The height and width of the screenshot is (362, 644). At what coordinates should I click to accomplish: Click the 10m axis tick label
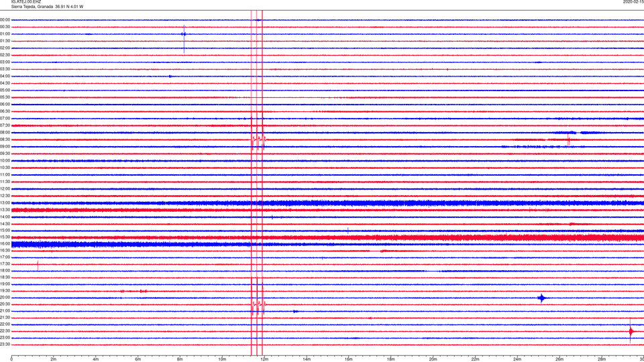coord(222,359)
